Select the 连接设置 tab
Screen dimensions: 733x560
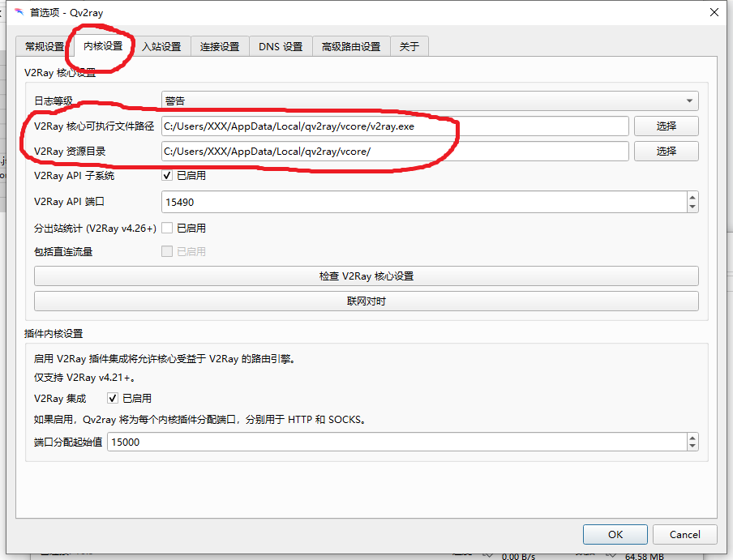pyautogui.click(x=220, y=47)
